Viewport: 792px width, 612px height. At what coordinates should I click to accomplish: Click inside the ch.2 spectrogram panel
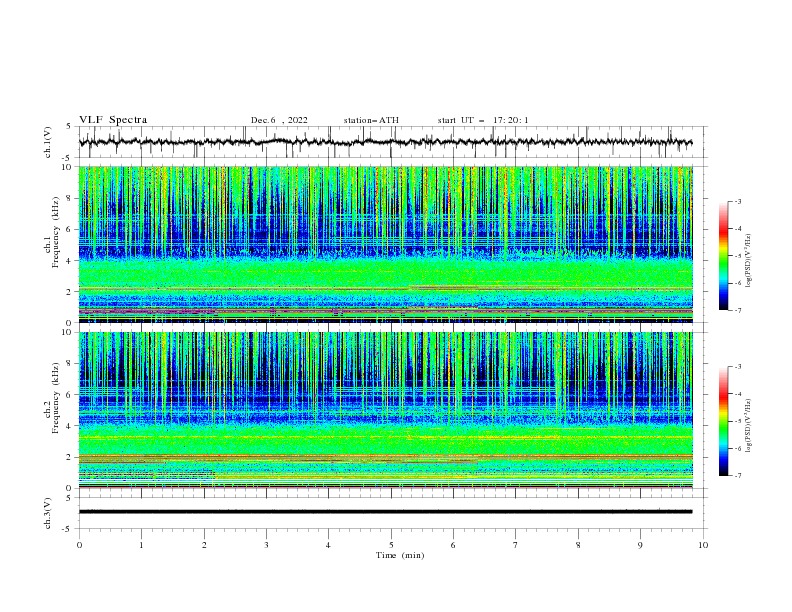pyautogui.click(x=385, y=410)
